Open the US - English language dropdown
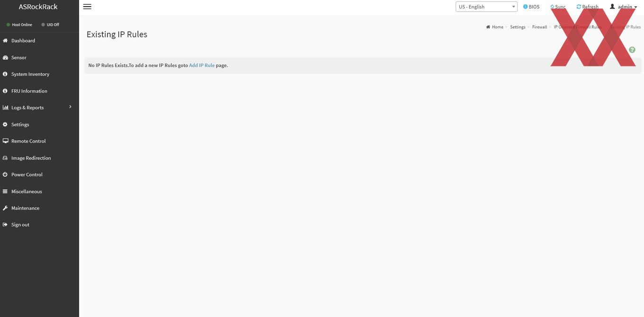Image resolution: width=644 pixels, height=317 pixels. point(486,7)
